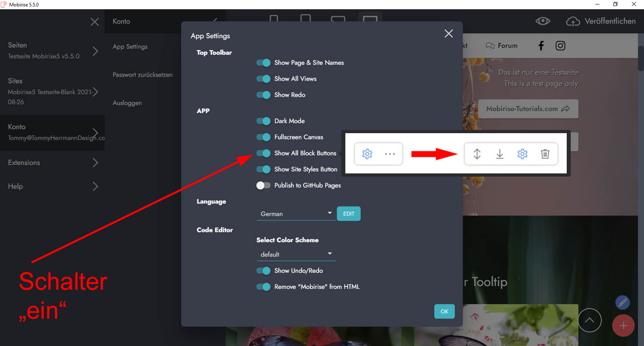This screenshot has height=346, width=644.
Task: Open the Help sidebar menu
Action: tap(52, 186)
